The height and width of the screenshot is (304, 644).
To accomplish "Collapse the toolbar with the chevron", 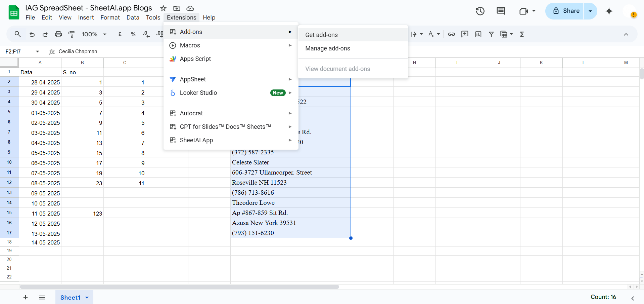I will click(626, 34).
